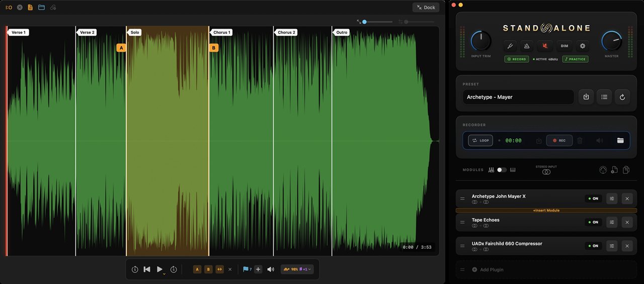
Task: Play the audio track
Action: [x=159, y=269]
